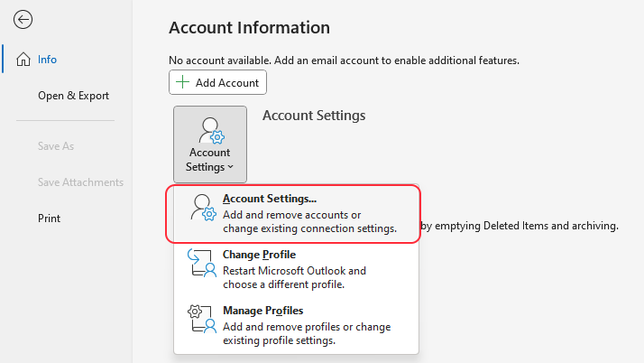This screenshot has width=644, height=363.
Task: Click the green plus icon on Add Account
Action: click(x=182, y=82)
